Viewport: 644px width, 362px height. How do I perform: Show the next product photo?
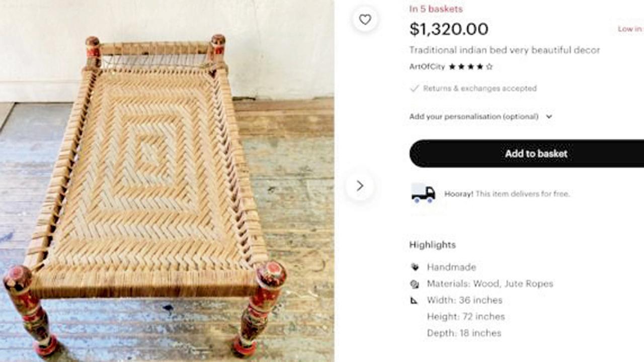coord(360,186)
